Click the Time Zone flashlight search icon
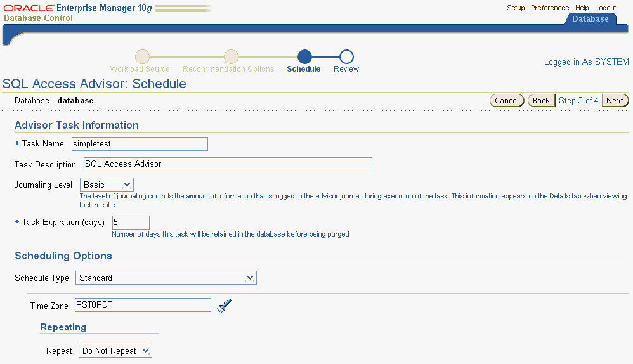This screenshot has width=633, height=364. pyautogui.click(x=224, y=306)
